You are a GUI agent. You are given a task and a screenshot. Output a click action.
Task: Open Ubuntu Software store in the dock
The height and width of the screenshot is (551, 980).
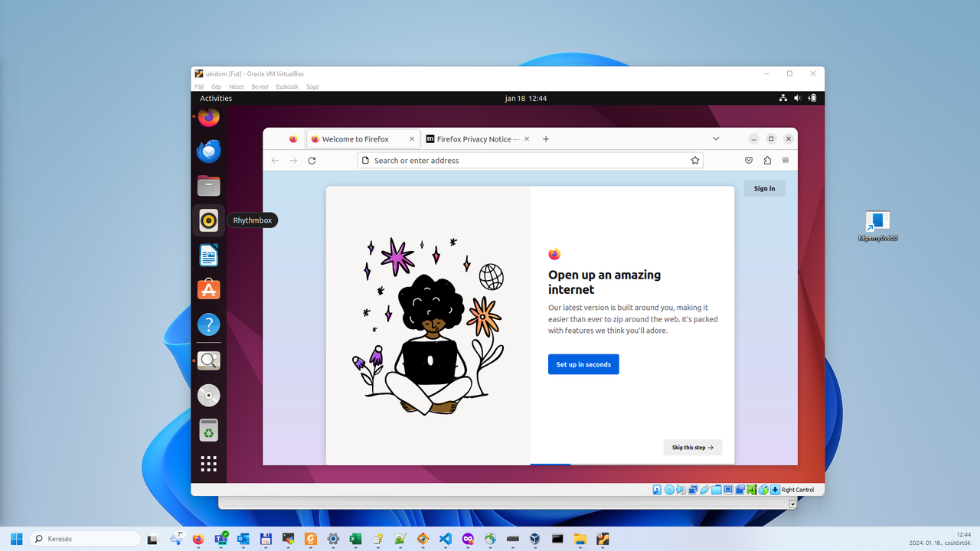pyautogui.click(x=208, y=289)
